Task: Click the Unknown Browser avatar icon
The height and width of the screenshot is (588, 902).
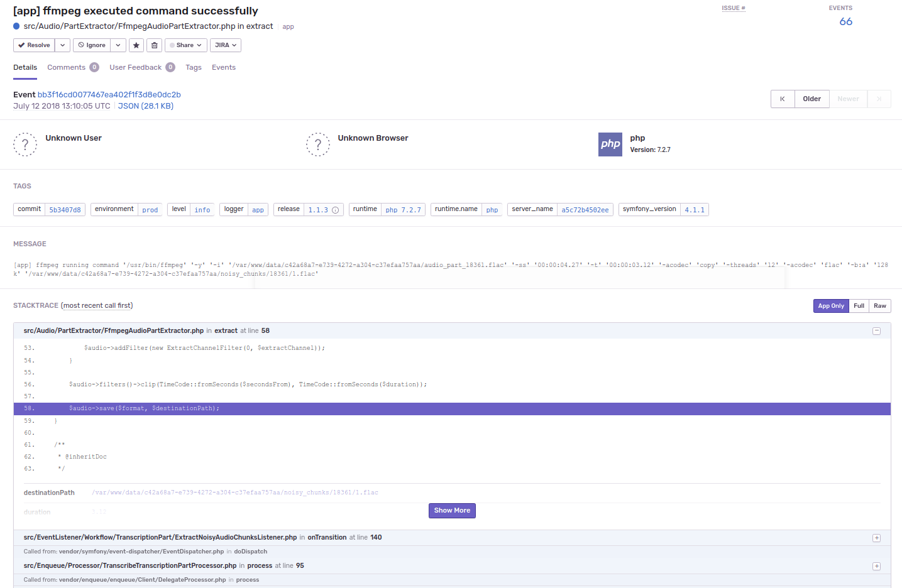Action: pos(318,144)
